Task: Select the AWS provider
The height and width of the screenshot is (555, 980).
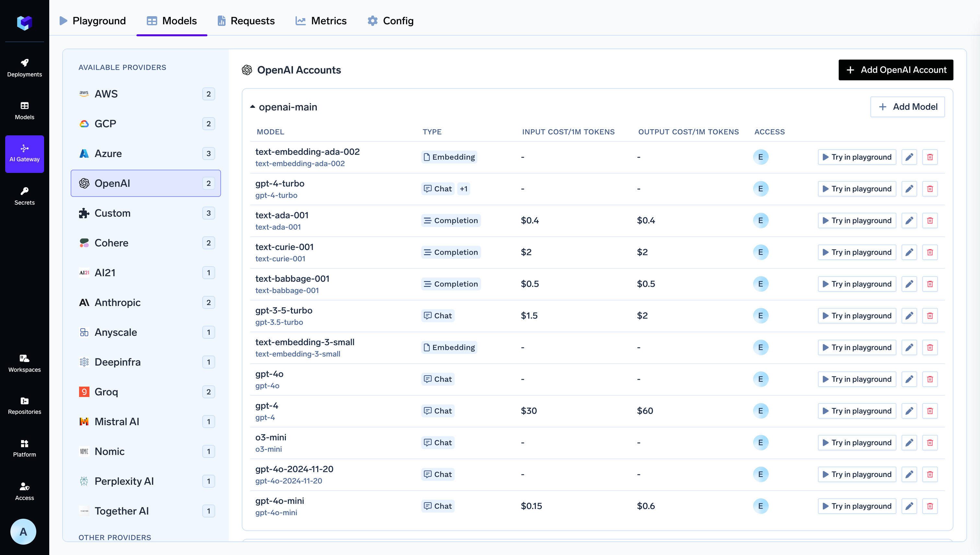Action: click(146, 94)
